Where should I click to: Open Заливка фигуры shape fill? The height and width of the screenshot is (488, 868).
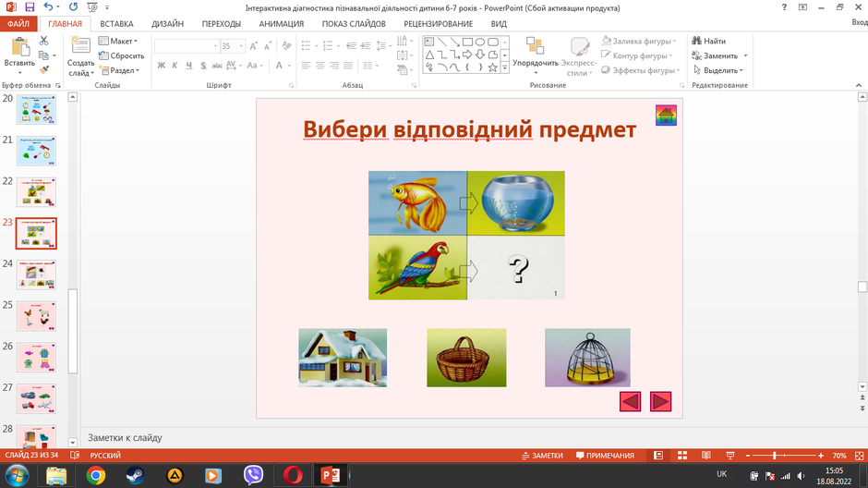coord(639,41)
